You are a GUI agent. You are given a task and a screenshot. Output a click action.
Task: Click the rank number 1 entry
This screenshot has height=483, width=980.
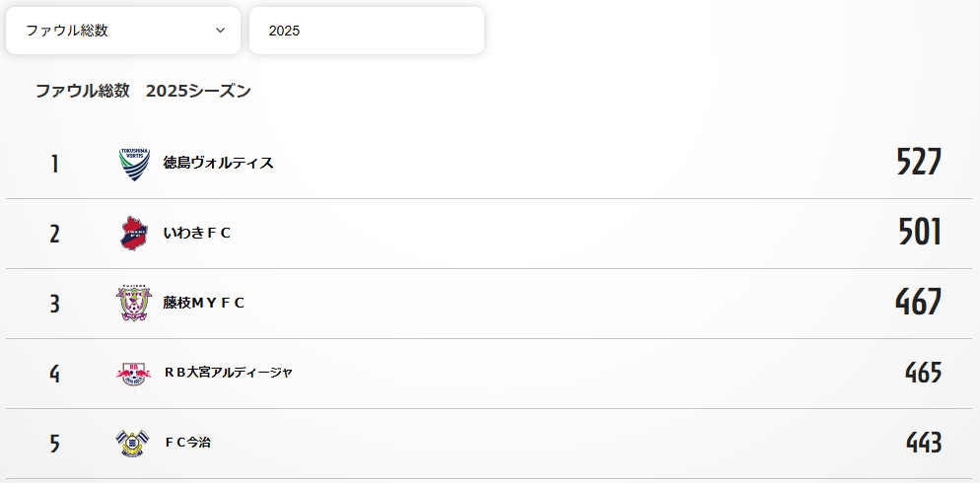point(55,164)
